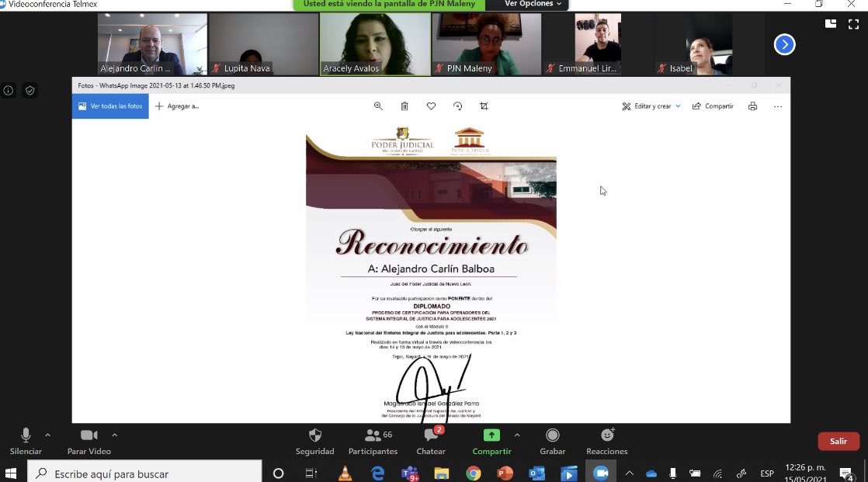Expand share options arrow beside Compartir
868x482 pixels.
click(x=517, y=435)
